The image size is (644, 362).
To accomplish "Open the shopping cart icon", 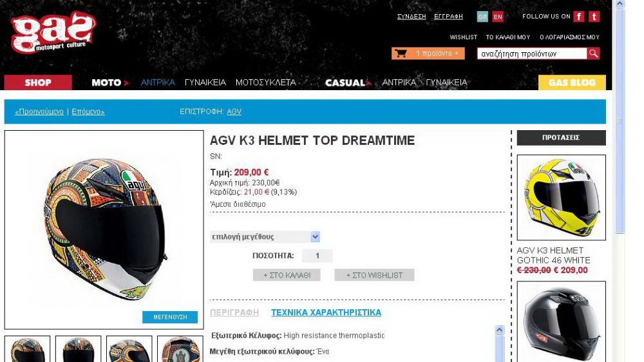I will 401,53.
